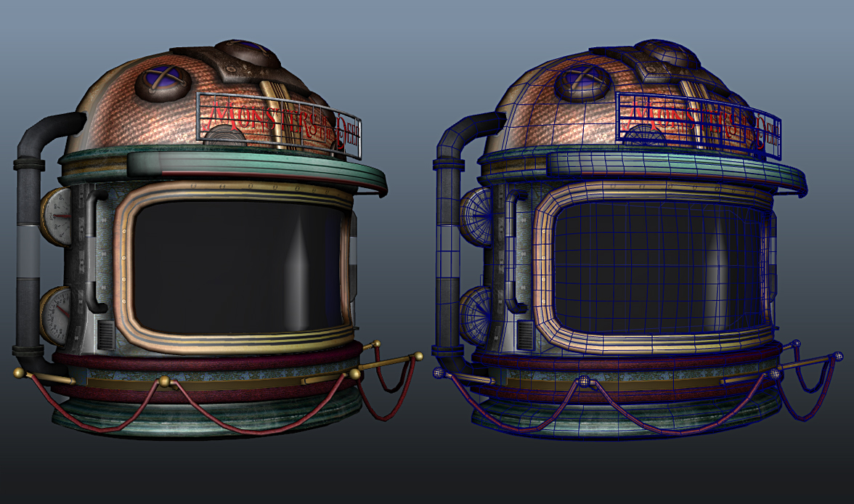Click the lower wireframe gauge on right helmet

[x=473, y=314]
